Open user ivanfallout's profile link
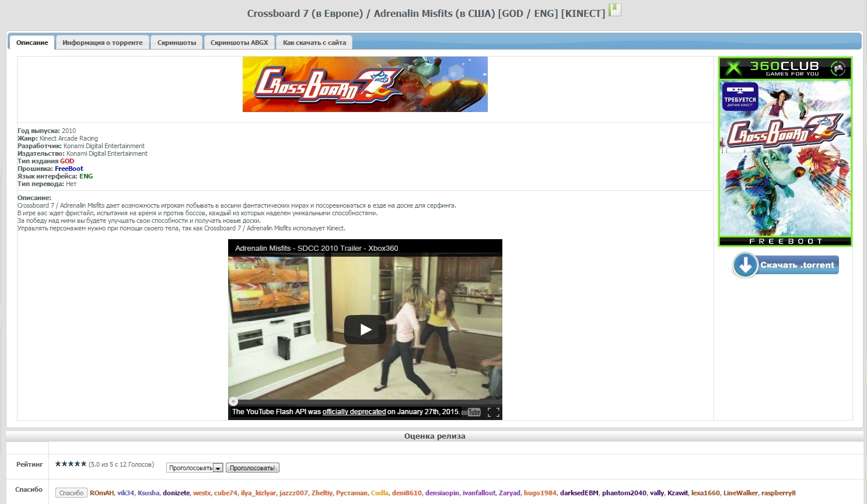This screenshot has width=867, height=504. coord(479,493)
